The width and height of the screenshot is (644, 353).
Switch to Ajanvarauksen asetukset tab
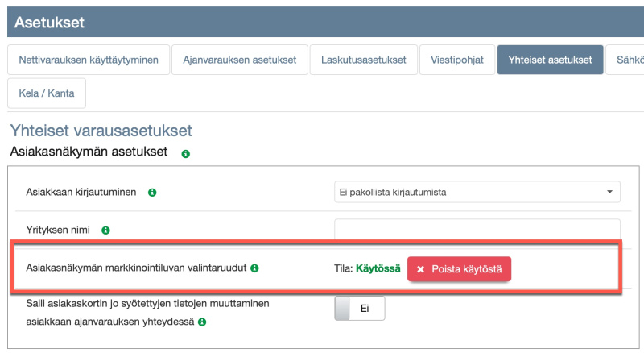click(x=240, y=60)
